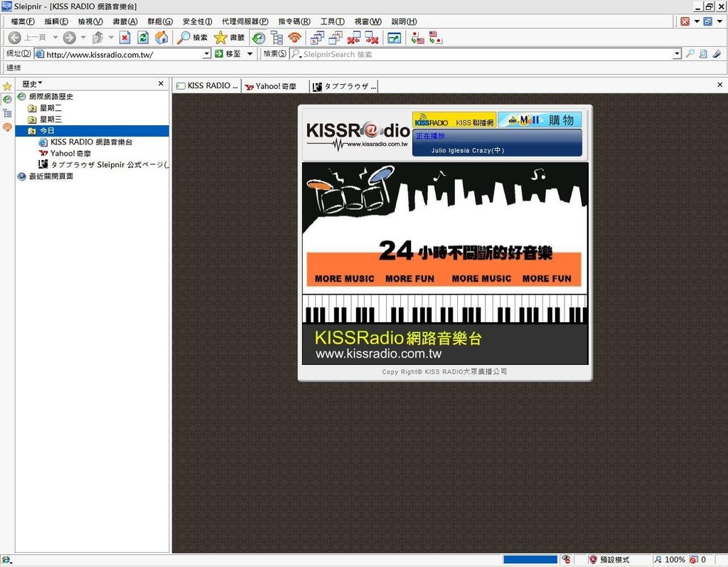Expand the 星期二 history folder

(45, 108)
